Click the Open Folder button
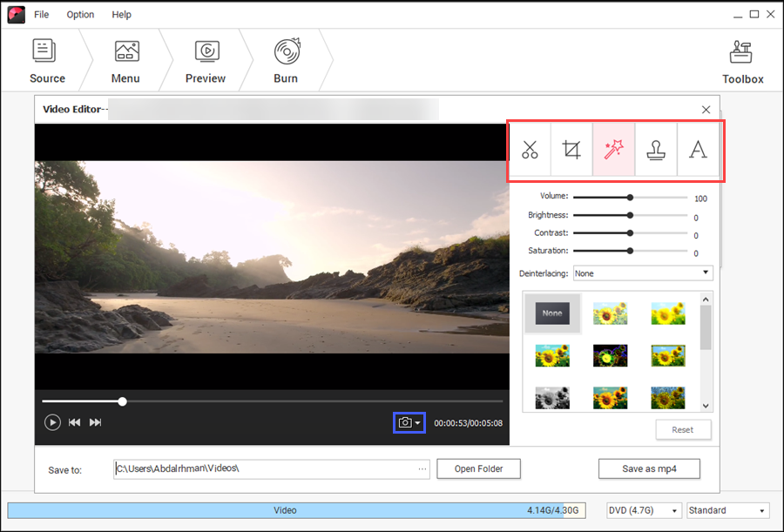 [x=478, y=468]
